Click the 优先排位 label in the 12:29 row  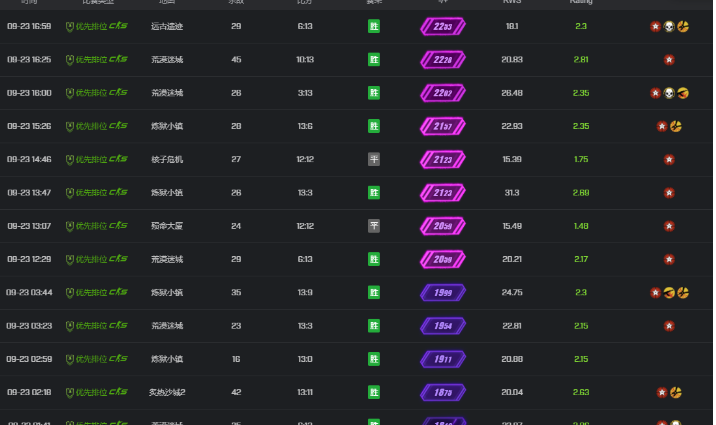90,259
